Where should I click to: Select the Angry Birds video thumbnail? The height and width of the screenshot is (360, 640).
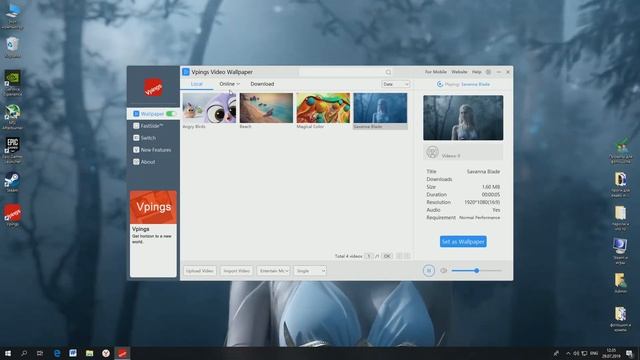point(209,108)
